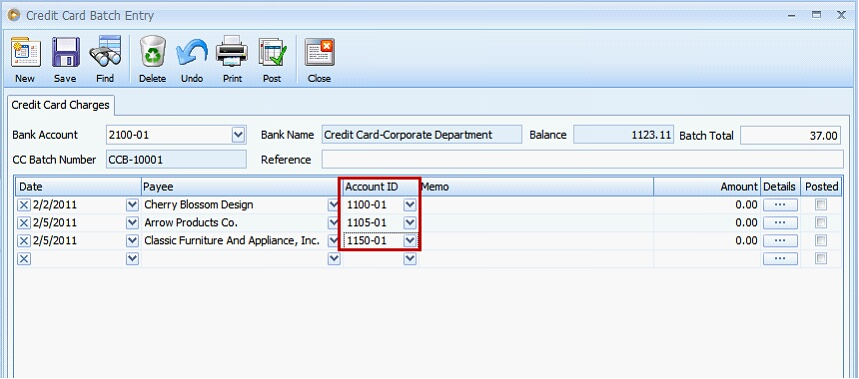Screen dimensions: 859x379
Task: Minimize the Credit Card Batch Entry window
Action: [x=793, y=16]
